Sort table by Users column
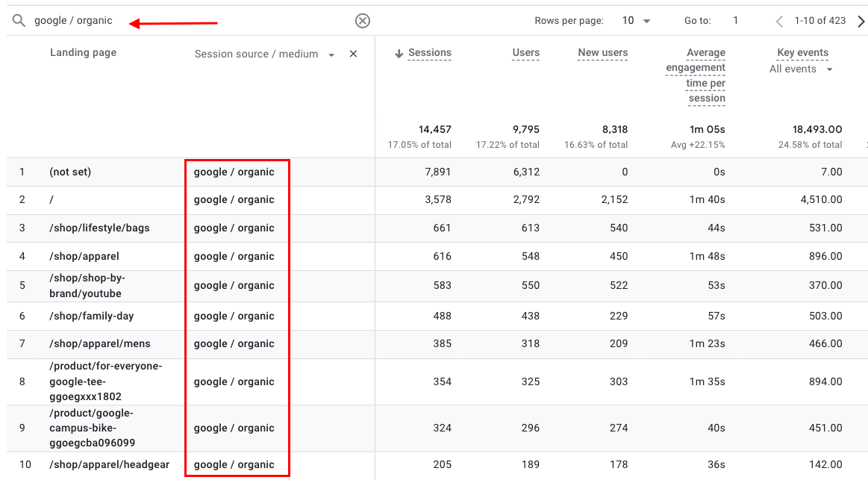 (x=525, y=52)
